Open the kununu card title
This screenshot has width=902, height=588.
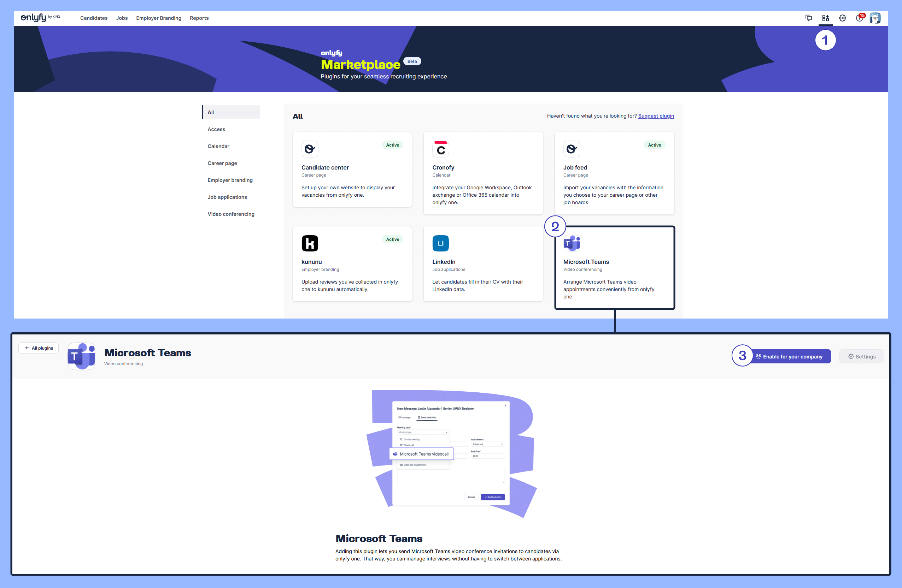(311, 262)
